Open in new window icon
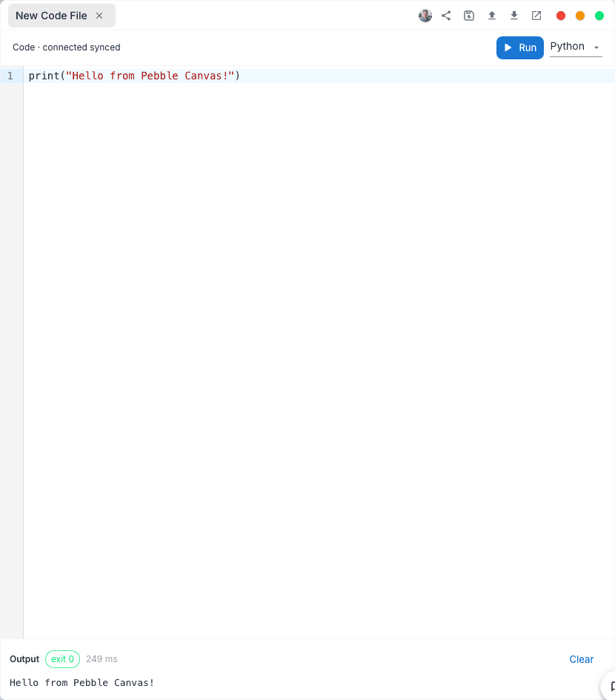This screenshot has height=700, width=615. [536, 16]
